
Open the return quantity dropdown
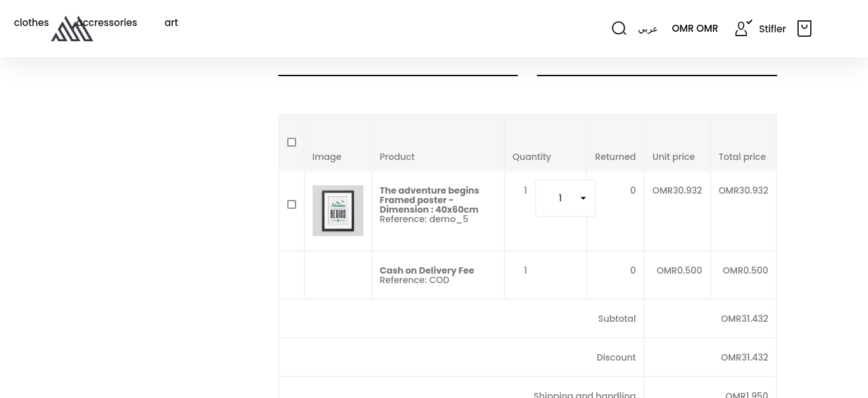coord(566,198)
